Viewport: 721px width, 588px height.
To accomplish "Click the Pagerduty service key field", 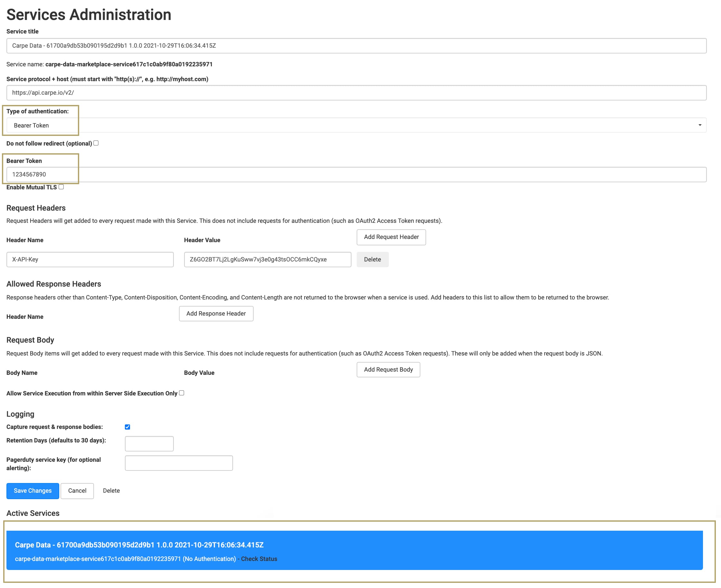I will coord(179,463).
